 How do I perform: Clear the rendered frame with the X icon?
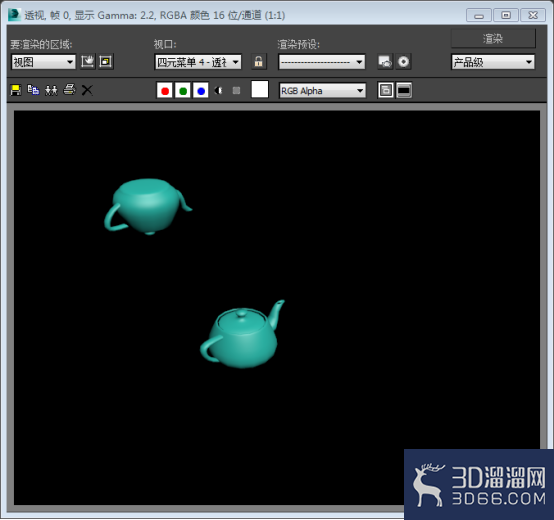[87, 90]
